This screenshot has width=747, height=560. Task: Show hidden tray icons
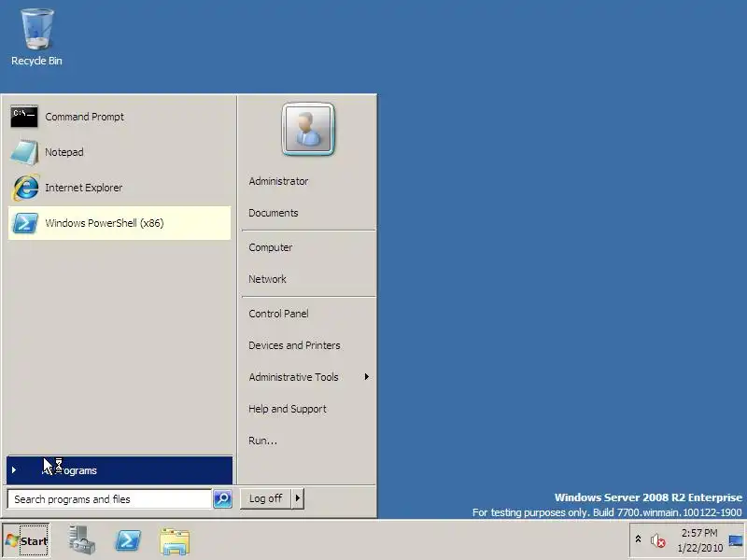coord(639,539)
